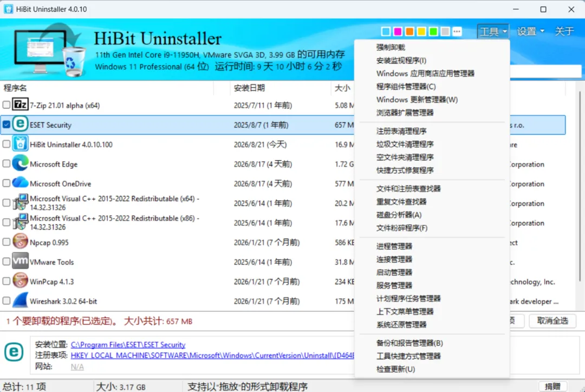Open 磁盘分析器(A)

click(399, 215)
